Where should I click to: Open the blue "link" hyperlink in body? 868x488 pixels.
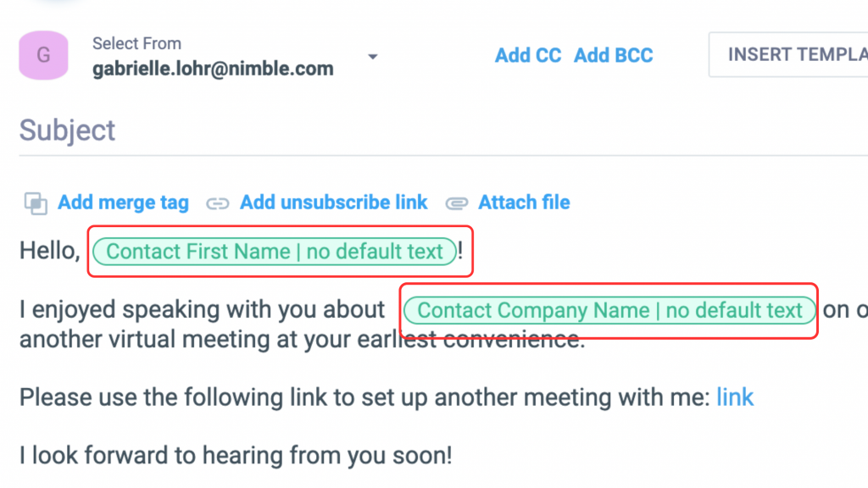point(735,397)
